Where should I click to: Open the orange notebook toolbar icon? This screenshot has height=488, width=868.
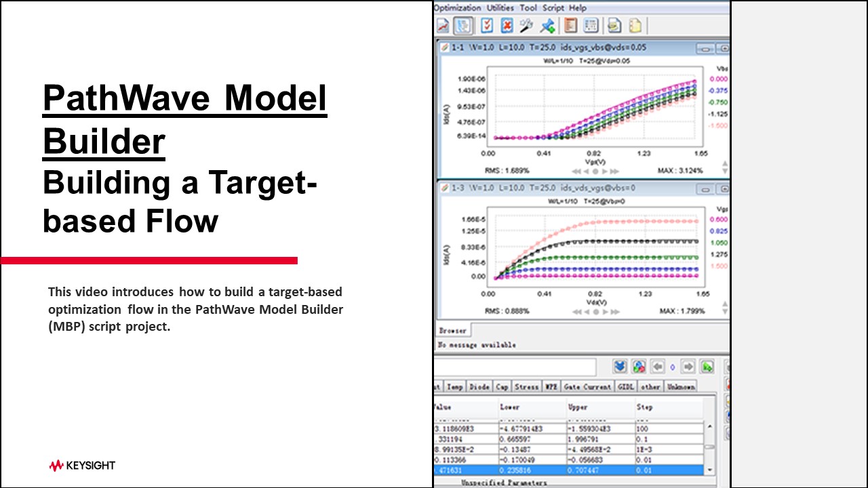click(570, 26)
